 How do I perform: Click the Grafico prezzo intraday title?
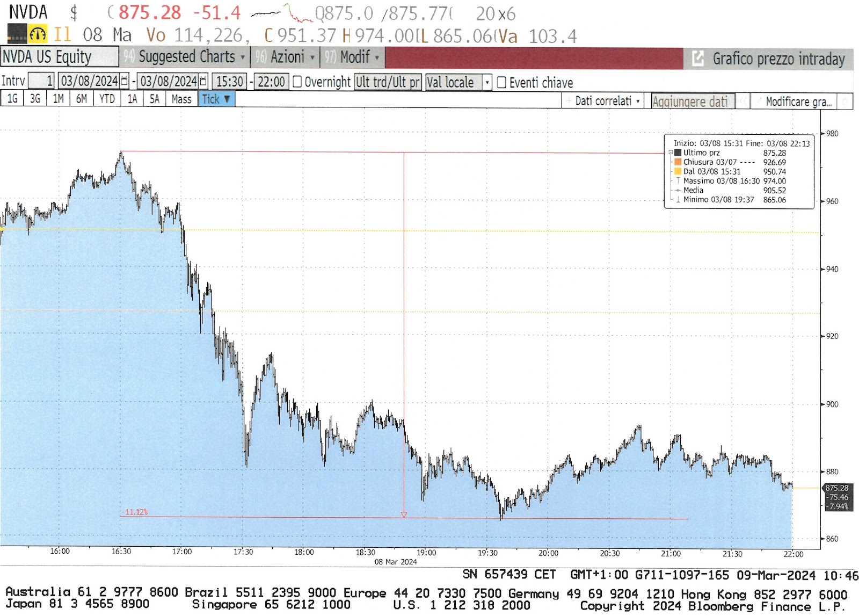pos(778,59)
